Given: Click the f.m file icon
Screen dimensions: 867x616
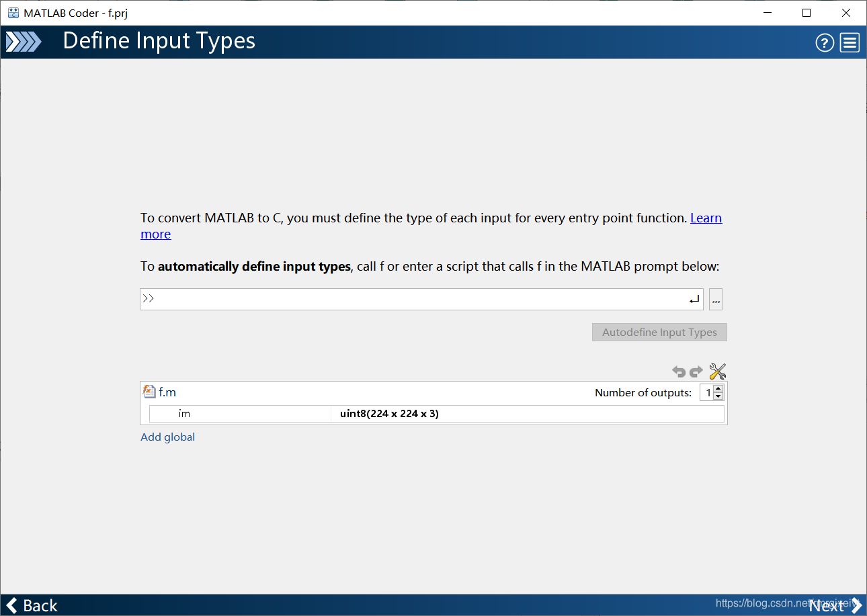Looking at the screenshot, I should click(x=149, y=392).
